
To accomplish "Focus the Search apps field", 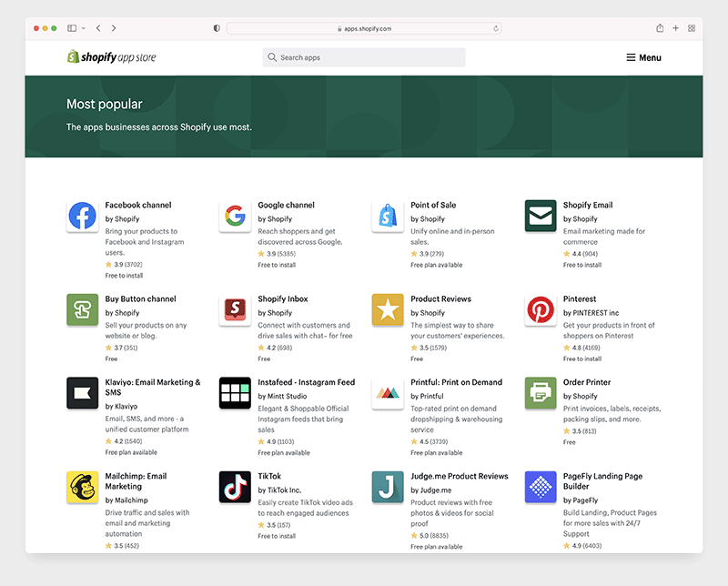I will tap(364, 57).
